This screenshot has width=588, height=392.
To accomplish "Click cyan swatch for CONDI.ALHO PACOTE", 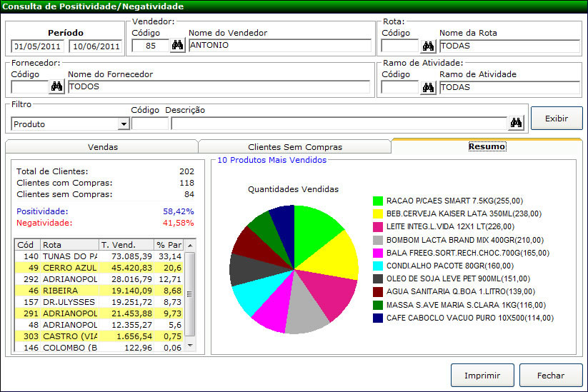I will pyautogui.click(x=378, y=266).
